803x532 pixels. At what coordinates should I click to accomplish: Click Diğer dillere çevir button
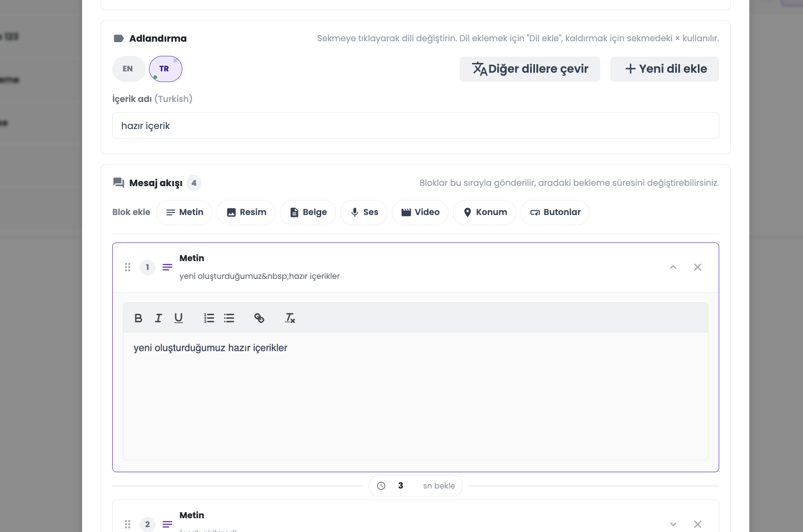point(530,69)
